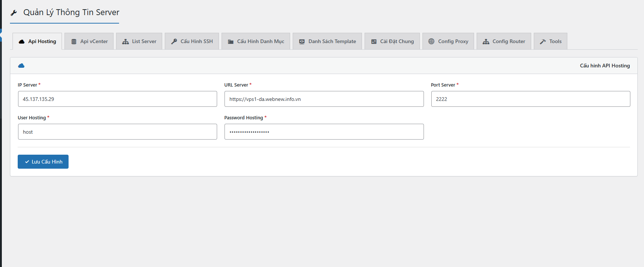The height and width of the screenshot is (267, 644).
Task: Switch to the Api vCenter tab
Action: 89,41
